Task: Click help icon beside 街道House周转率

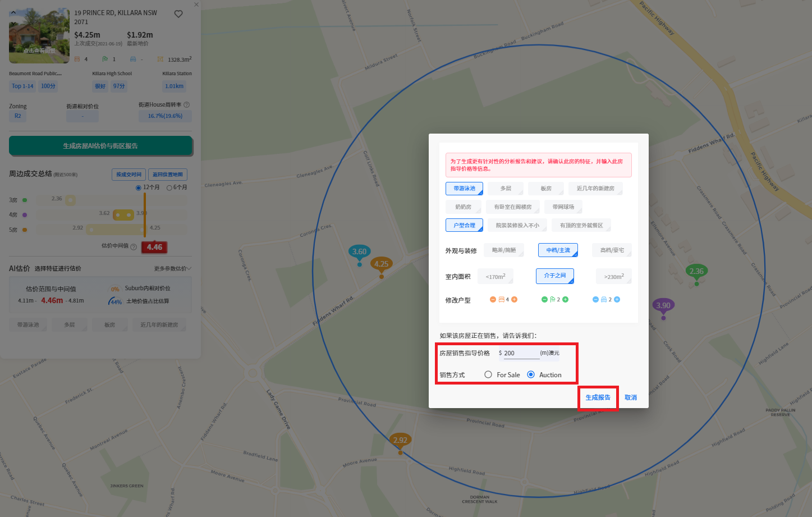Action: pyautogui.click(x=187, y=104)
